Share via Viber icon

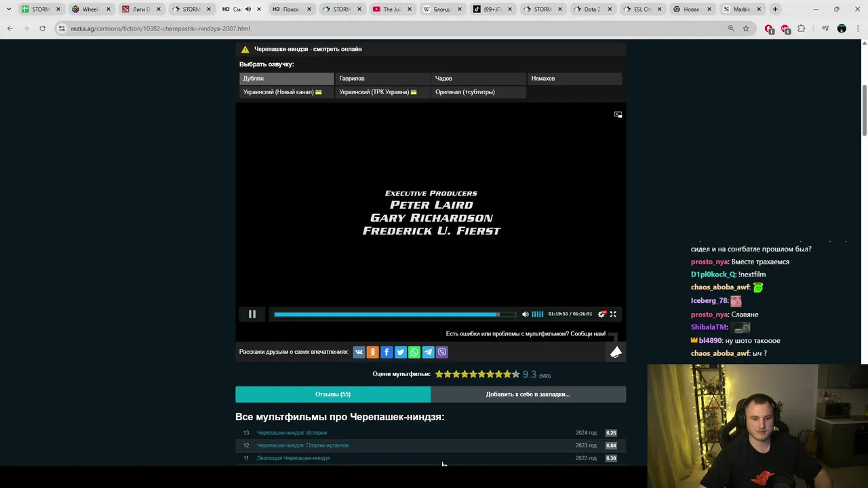click(442, 352)
